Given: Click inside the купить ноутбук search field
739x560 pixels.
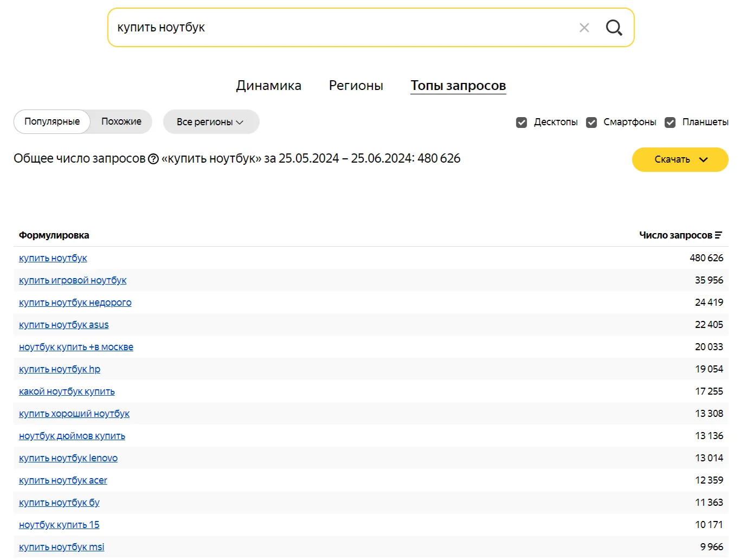Looking at the screenshot, I should [x=342, y=28].
